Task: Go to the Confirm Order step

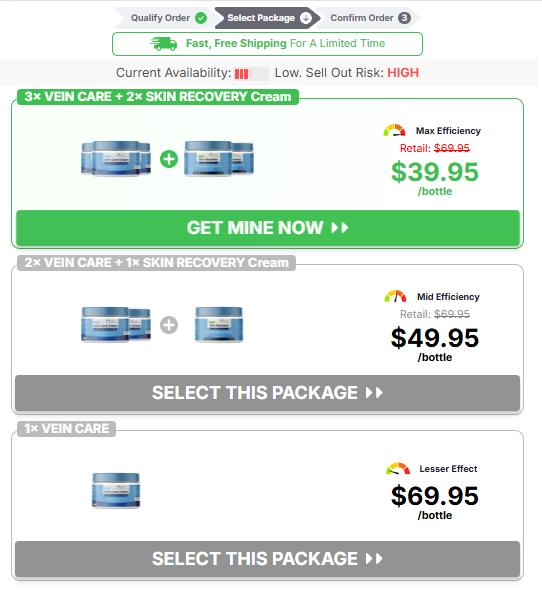Action: coord(368,18)
